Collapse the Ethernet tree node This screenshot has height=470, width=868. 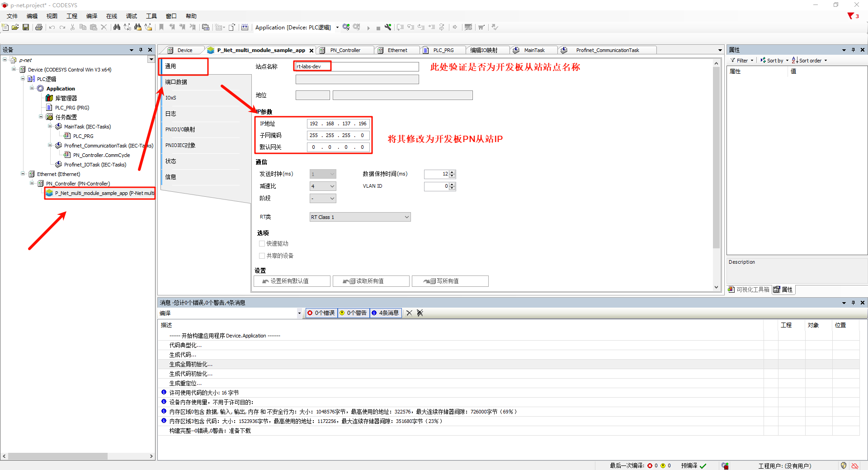pyautogui.click(x=23, y=174)
